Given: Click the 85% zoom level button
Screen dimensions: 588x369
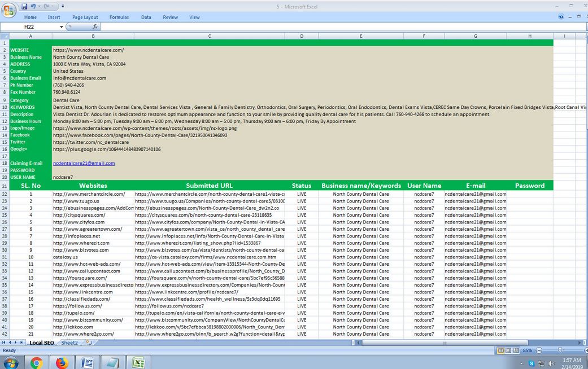Looking at the screenshot, I should 528,350.
